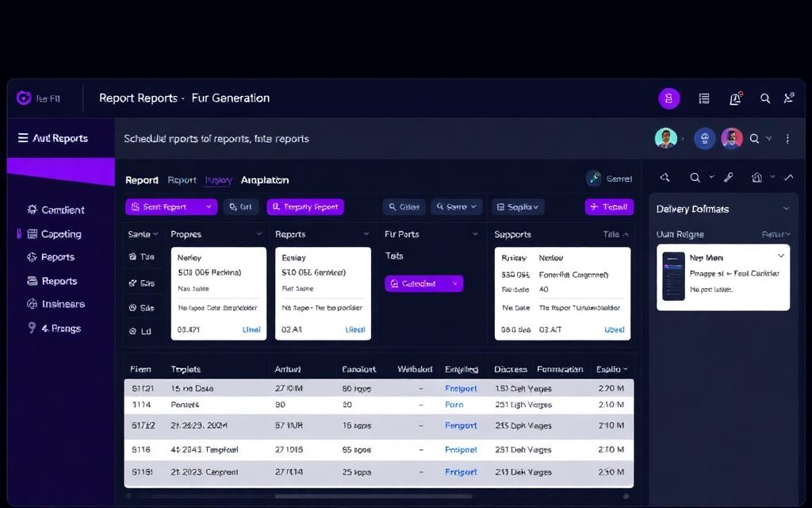Viewport: 812px width, 508px height.
Task: Click the share icon in right panel toolbar
Action: tap(665, 177)
